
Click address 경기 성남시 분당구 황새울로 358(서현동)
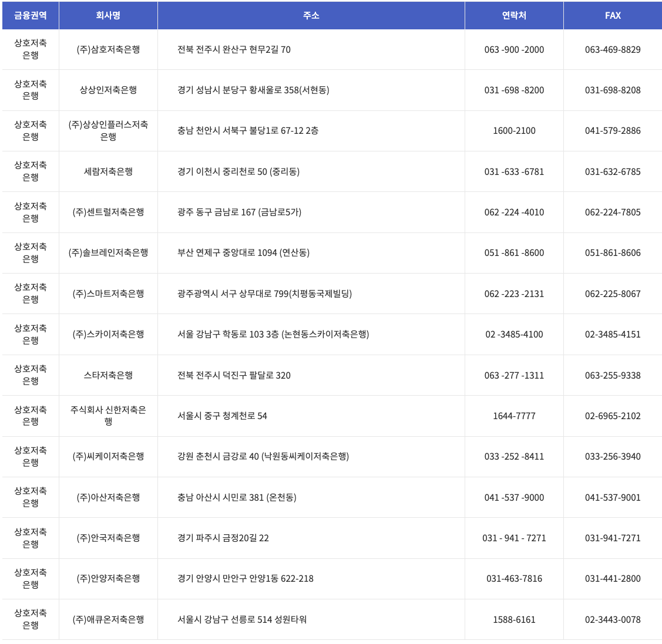pyautogui.click(x=253, y=90)
